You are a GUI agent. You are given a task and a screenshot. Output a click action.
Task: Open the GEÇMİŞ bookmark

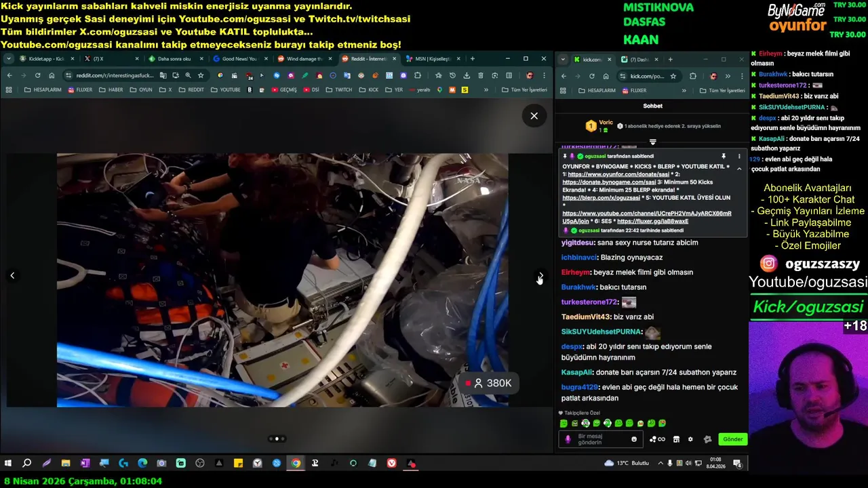[x=283, y=89]
